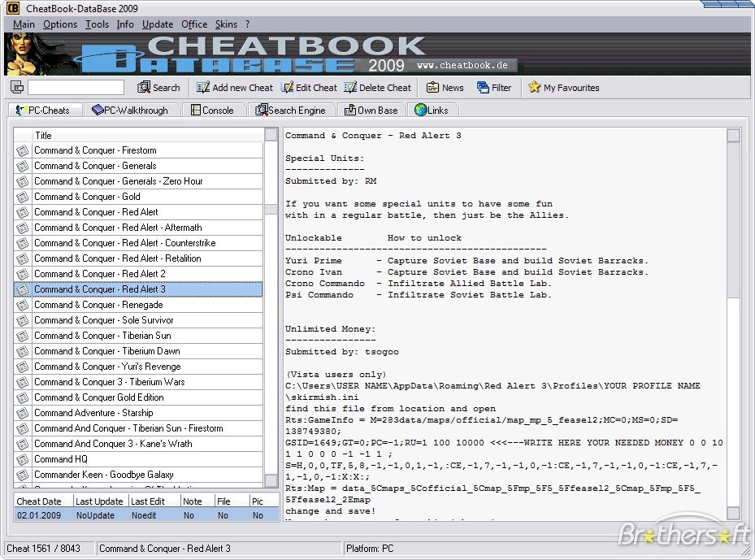Click the cheat text scroll up button
Image resolution: width=755 pixels, height=560 pixels.
(x=733, y=135)
